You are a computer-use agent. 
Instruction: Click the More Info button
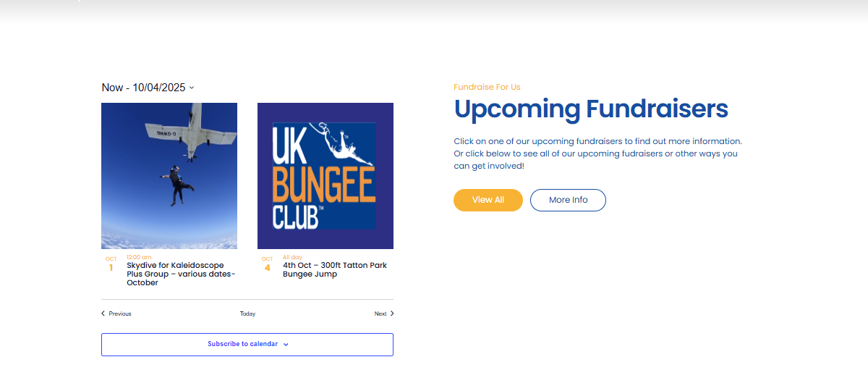click(x=568, y=200)
